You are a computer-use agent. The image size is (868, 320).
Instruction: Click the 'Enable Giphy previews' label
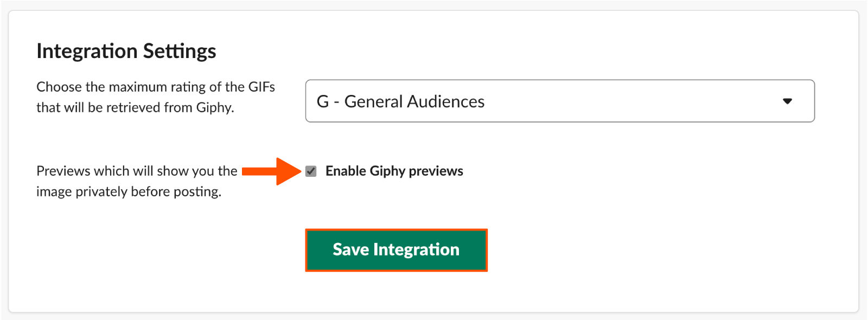(x=394, y=171)
